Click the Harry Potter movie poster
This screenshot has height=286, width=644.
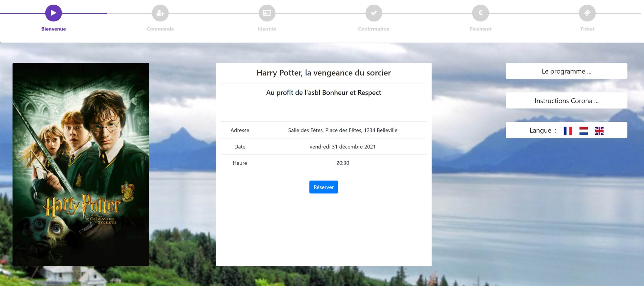pyautogui.click(x=81, y=164)
